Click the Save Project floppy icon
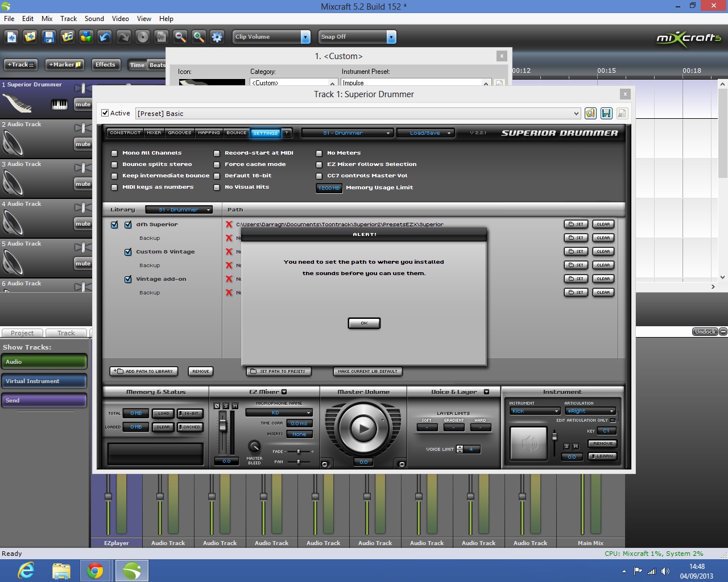728x582 pixels. click(x=49, y=37)
